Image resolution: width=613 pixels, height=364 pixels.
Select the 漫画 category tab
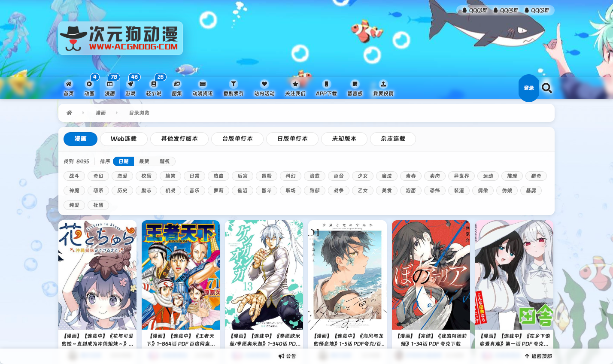pyautogui.click(x=80, y=139)
